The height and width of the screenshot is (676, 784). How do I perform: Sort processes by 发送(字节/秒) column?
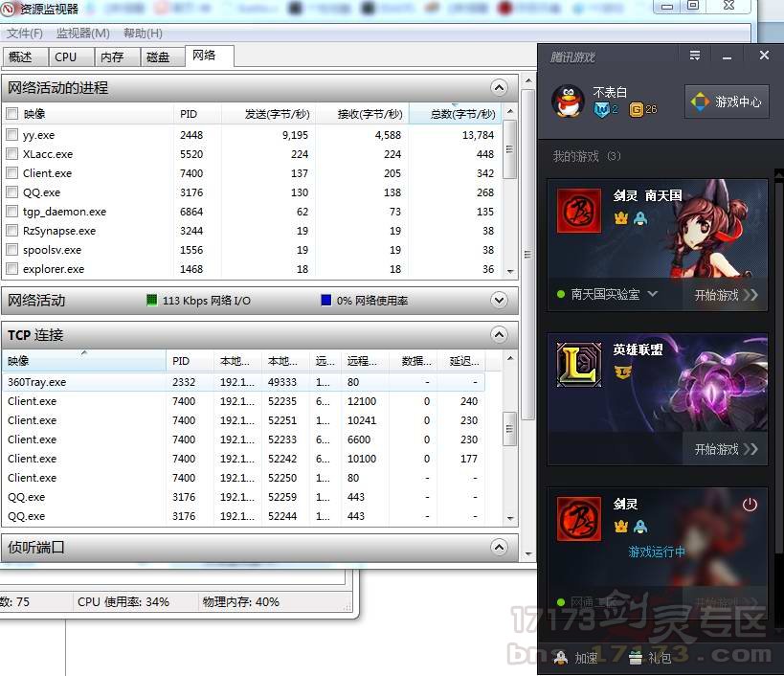pos(269,114)
